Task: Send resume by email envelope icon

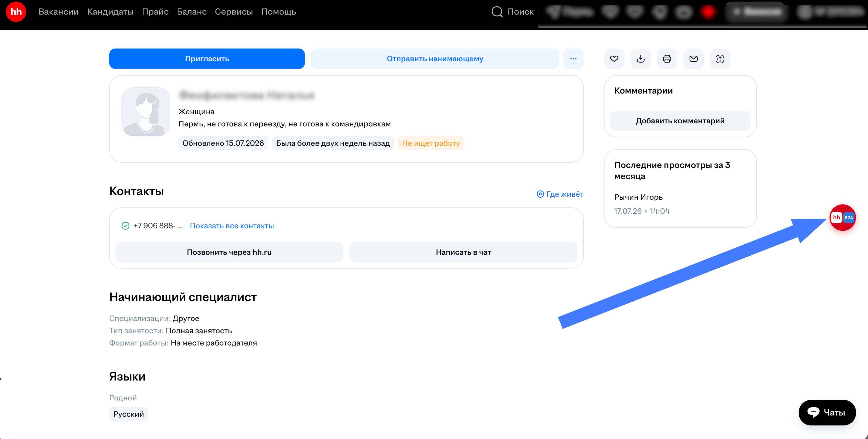Action: click(693, 59)
